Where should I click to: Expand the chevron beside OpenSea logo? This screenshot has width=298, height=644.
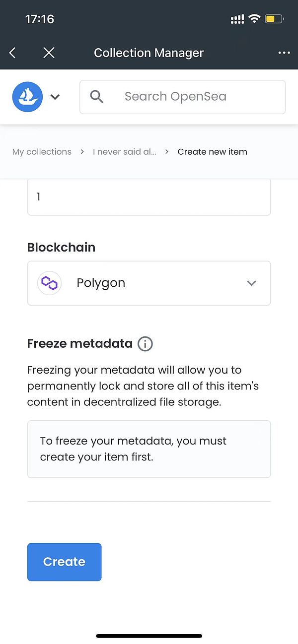coord(55,97)
